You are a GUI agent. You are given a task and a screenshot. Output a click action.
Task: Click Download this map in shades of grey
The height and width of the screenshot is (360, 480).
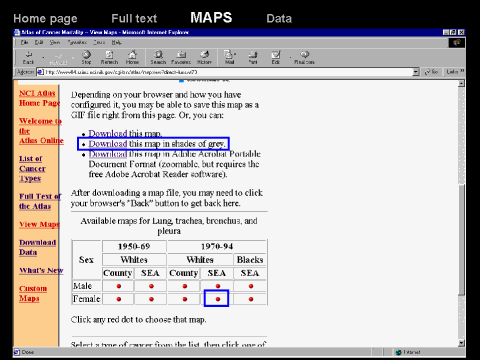[157, 144]
